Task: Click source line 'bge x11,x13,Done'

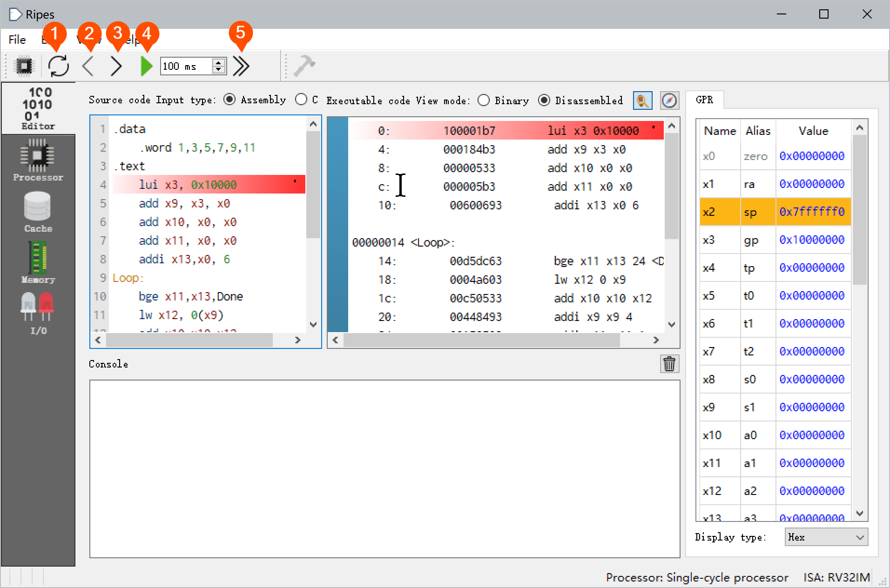Action: 191,296
